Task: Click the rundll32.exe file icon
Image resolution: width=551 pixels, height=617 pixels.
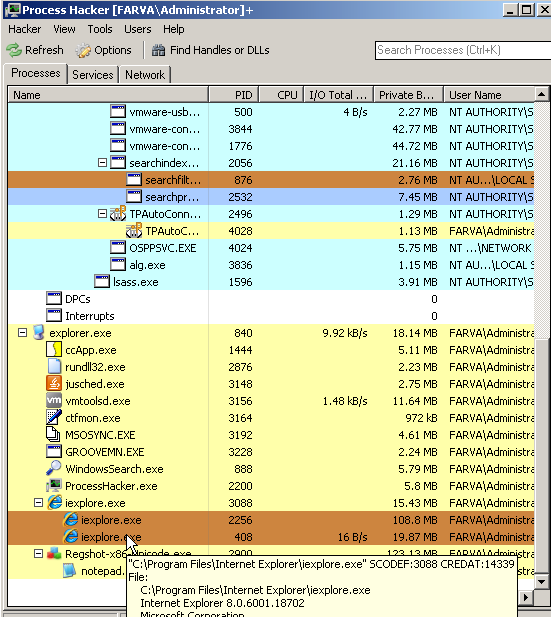Action: point(54,367)
